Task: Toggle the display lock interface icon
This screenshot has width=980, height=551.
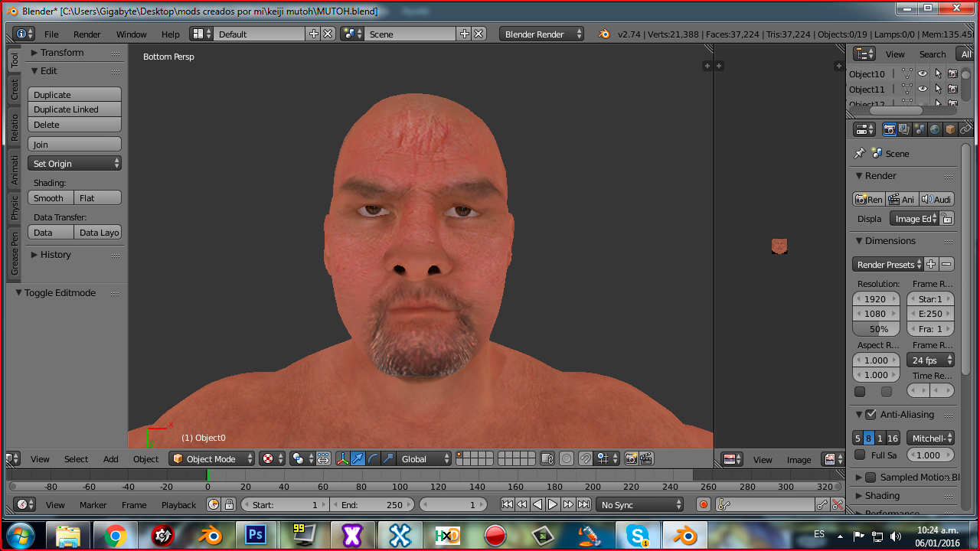Action: coord(947,218)
